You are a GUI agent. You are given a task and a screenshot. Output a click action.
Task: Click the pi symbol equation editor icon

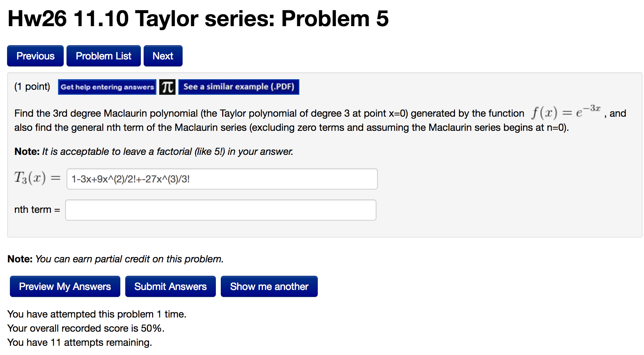pos(167,87)
